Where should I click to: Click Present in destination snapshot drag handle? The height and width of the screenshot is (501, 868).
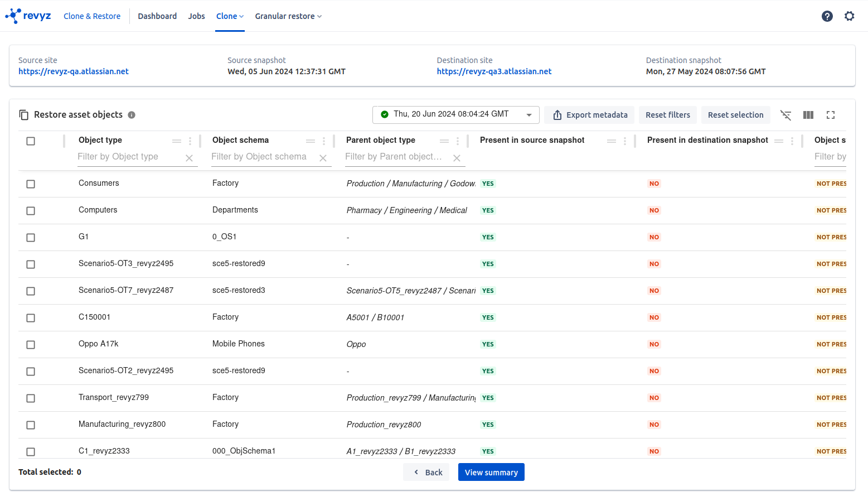point(779,141)
